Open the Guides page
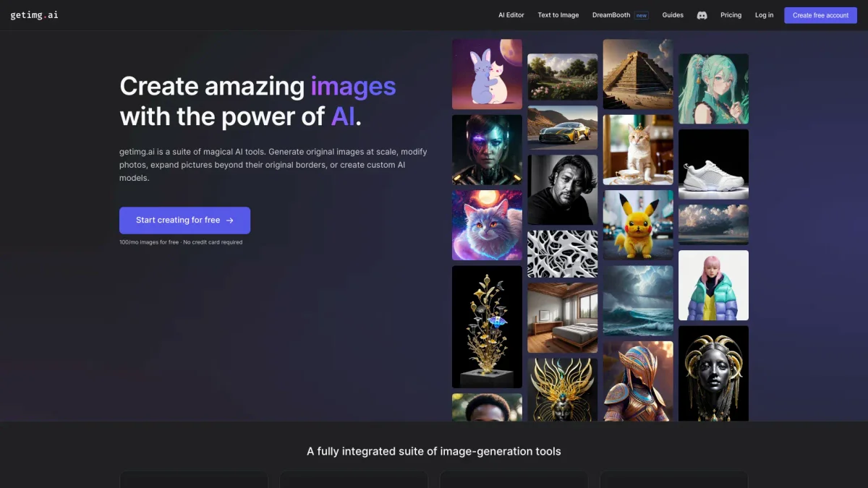 [x=673, y=15]
